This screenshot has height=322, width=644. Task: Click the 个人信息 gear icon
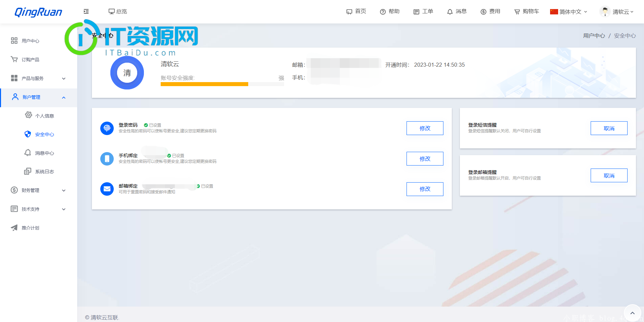click(29, 115)
